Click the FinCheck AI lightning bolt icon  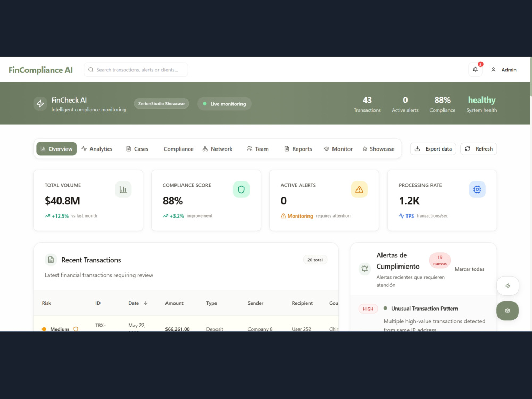point(40,104)
